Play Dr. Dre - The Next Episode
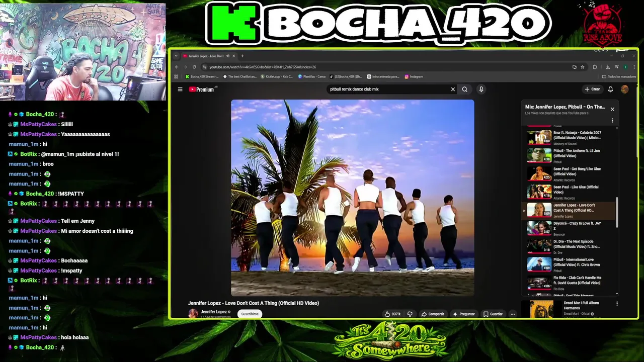Image resolution: width=644 pixels, height=362 pixels. tap(569, 246)
